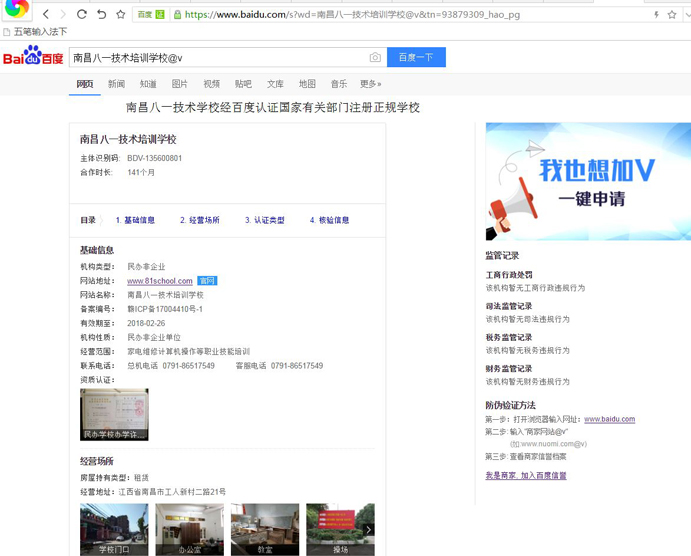The height and width of the screenshot is (556, 691).
Task: Select the 网页 tab
Action: [85, 84]
